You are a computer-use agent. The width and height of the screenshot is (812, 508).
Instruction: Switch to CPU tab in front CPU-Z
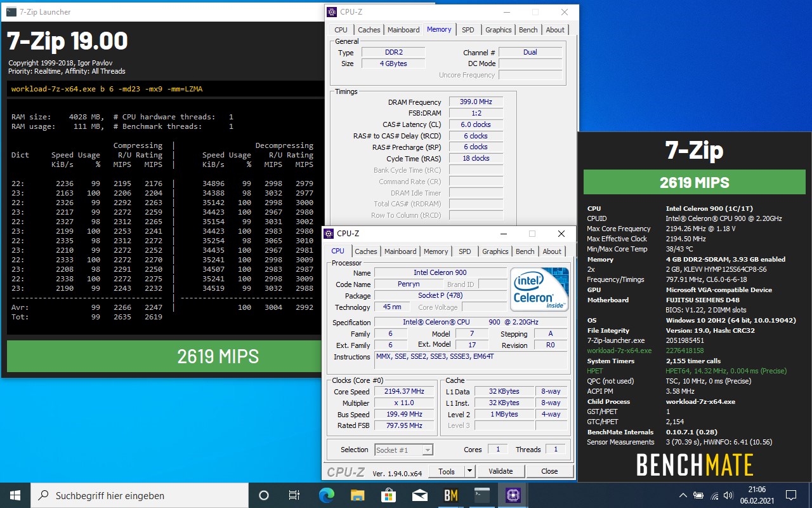coord(338,251)
